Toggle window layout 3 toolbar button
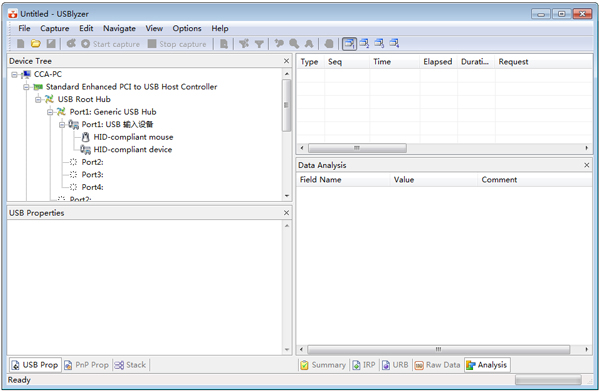 (379, 44)
